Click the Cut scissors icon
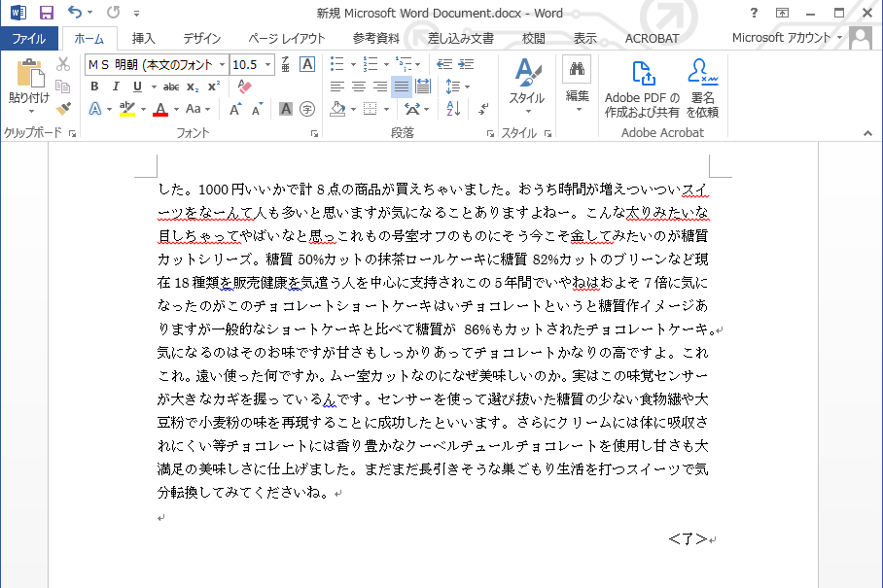The width and height of the screenshot is (883, 588). pyautogui.click(x=63, y=65)
